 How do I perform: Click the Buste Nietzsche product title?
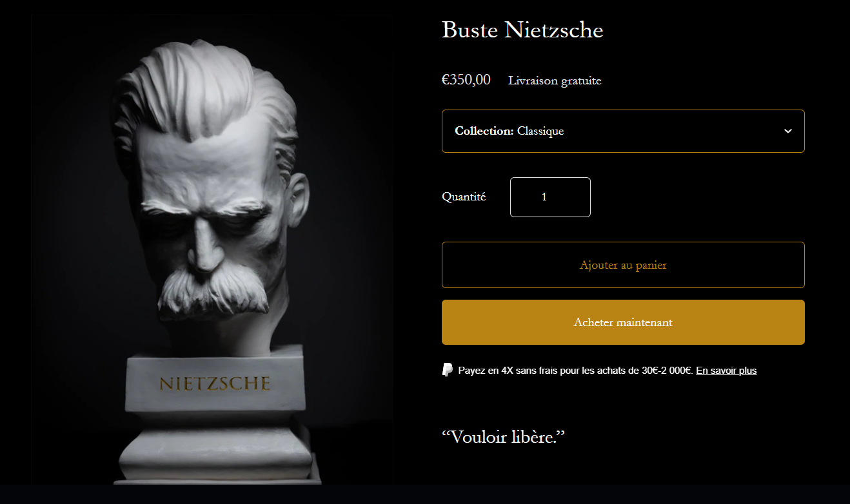[522, 30]
